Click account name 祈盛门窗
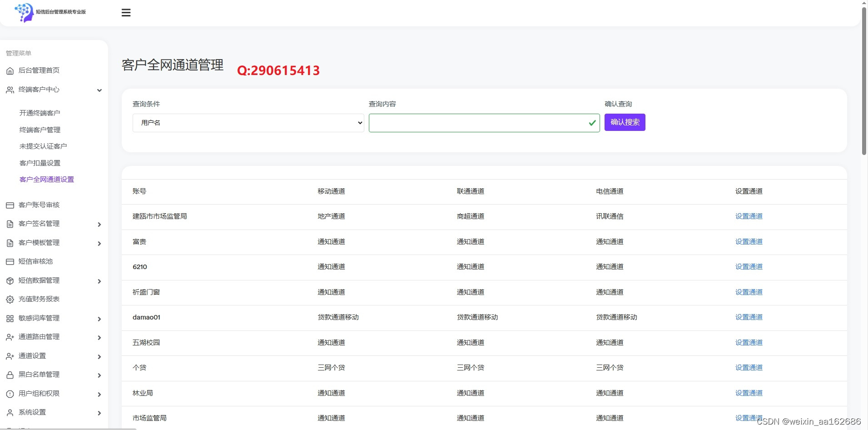Screen dimensions: 868x430 click(x=146, y=292)
